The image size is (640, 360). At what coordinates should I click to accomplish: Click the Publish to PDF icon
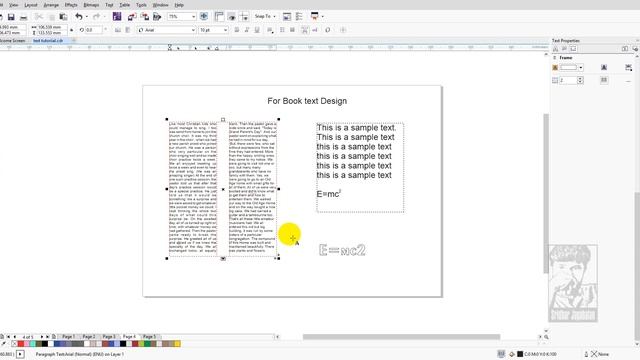click(x=157, y=17)
